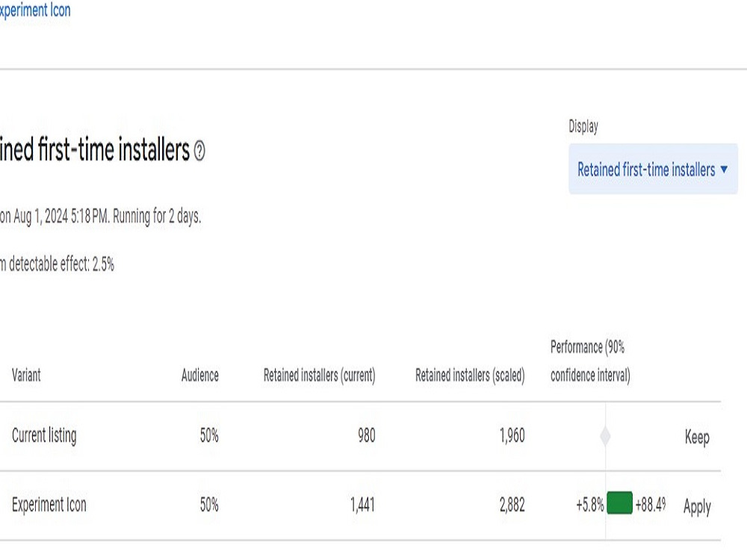747x560 pixels.
Task: Click the Audience column header
Action: click(x=199, y=376)
